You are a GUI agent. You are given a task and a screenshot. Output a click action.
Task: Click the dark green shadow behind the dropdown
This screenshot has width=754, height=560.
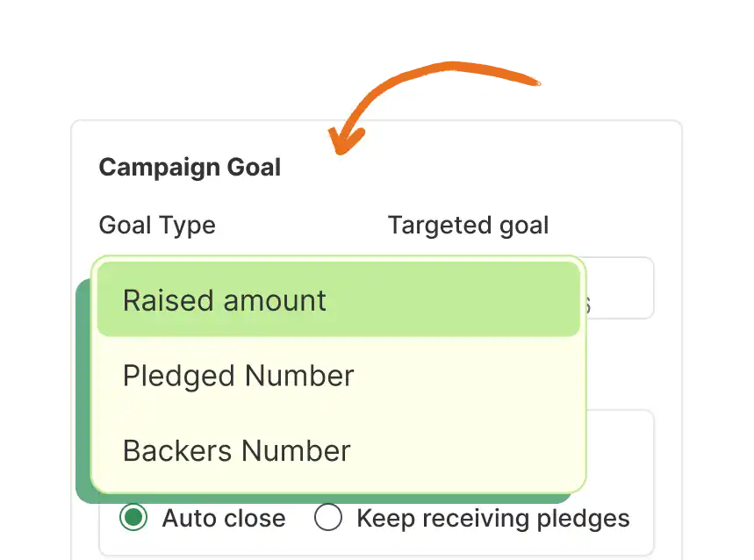pyautogui.click(x=84, y=395)
